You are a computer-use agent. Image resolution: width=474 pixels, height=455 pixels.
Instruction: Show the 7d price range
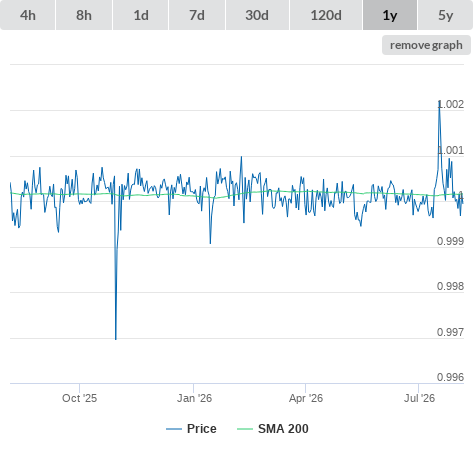197,15
